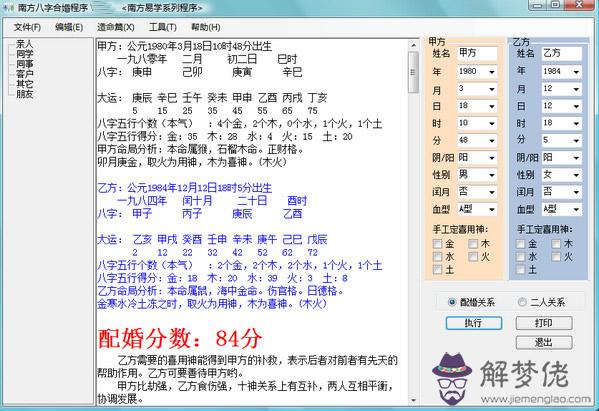Check 火 checkbox under 甲方 喜用神
The height and width of the screenshot is (411, 599).
473,257
